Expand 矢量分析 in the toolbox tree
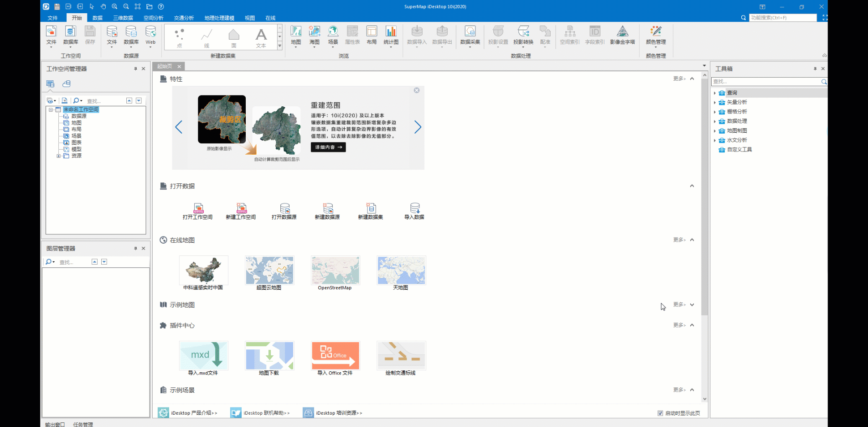868x427 pixels. [x=715, y=103]
